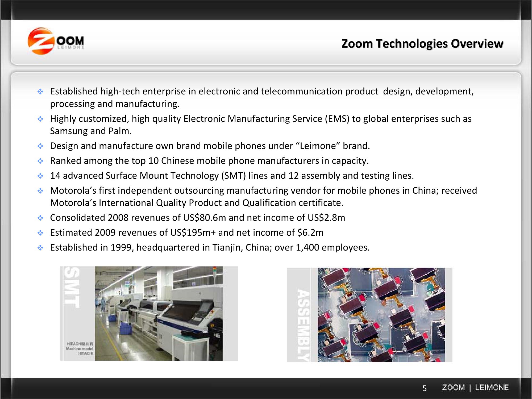Viewport: 532px width, 399px height.
Task: Click 'Consolidated 2008 revenues of US$80.6m' line
Action: pos(198,218)
